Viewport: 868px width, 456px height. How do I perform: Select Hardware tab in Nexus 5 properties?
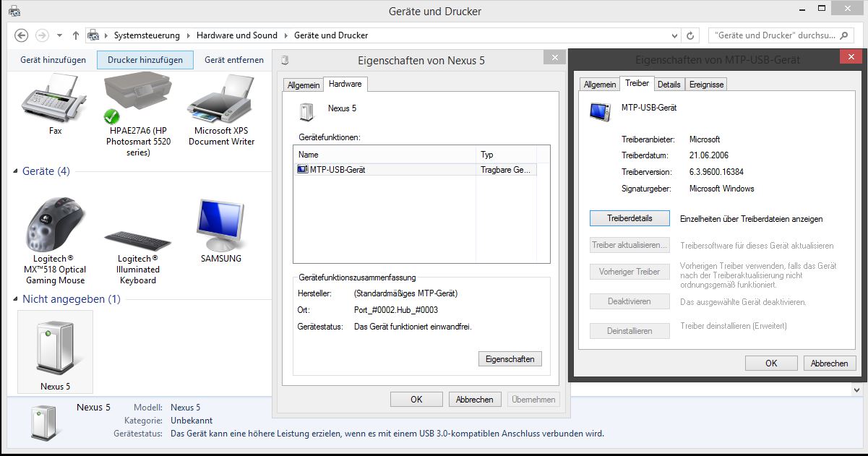click(x=345, y=84)
